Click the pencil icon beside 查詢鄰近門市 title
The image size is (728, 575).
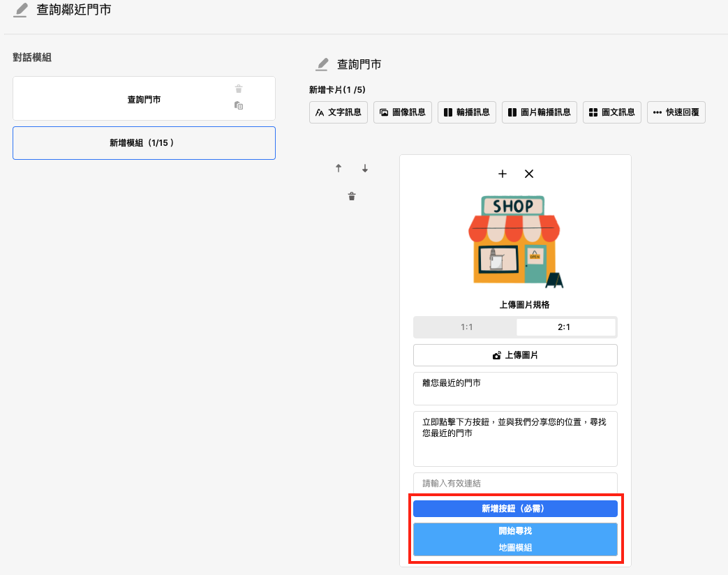click(x=21, y=10)
